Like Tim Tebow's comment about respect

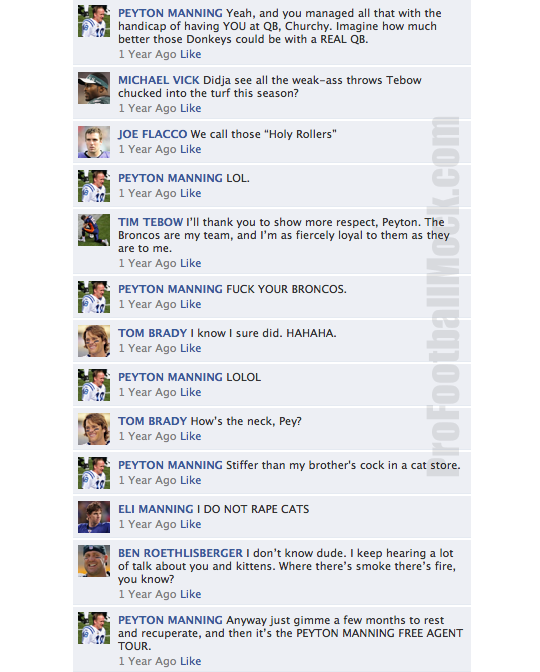[191, 263]
